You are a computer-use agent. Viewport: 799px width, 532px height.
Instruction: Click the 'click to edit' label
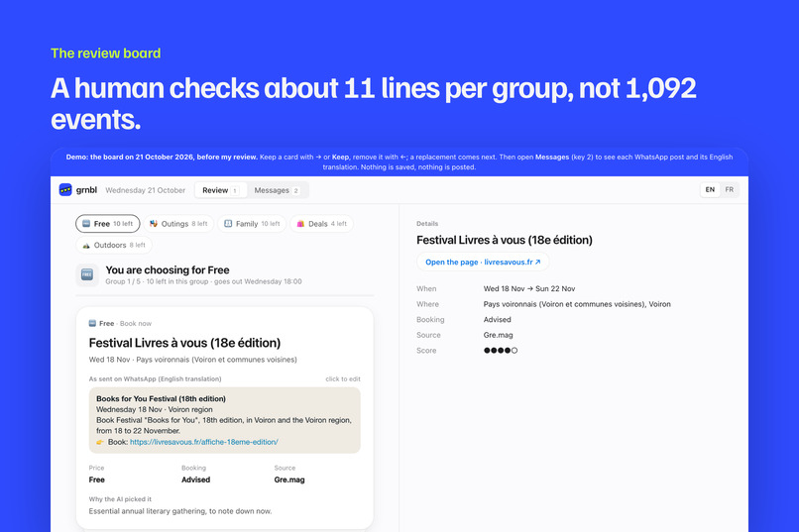tap(343, 379)
